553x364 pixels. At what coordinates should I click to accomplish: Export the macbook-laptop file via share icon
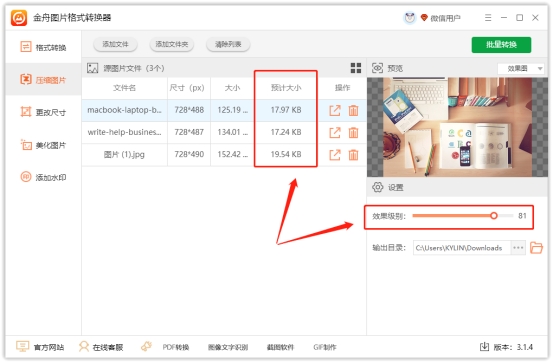(x=335, y=110)
